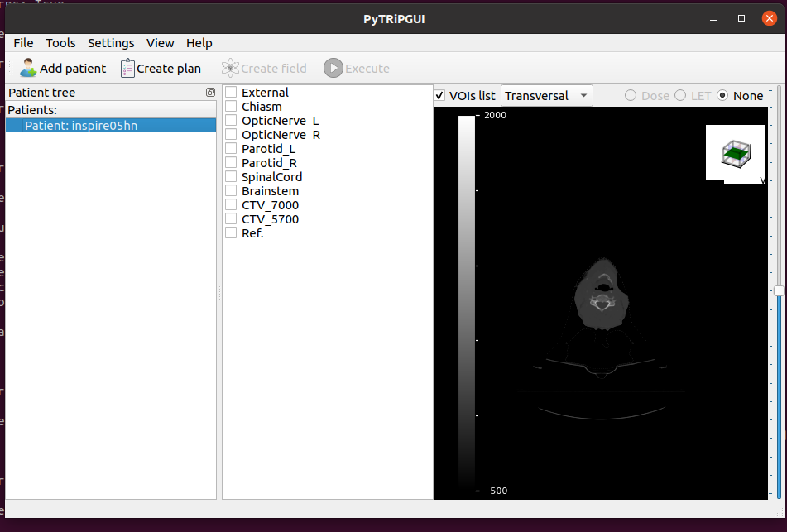Viewport: 787px width, 532px height.
Task: Select the None display mode radio button
Action: (724, 95)
